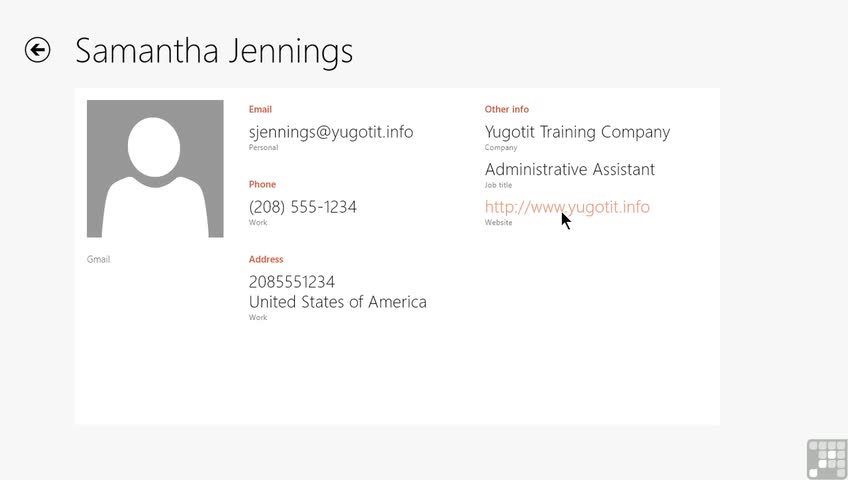Screen dimensions: 848x480
Task: Click the Company caption label
Action: click(x=501, y=148)
